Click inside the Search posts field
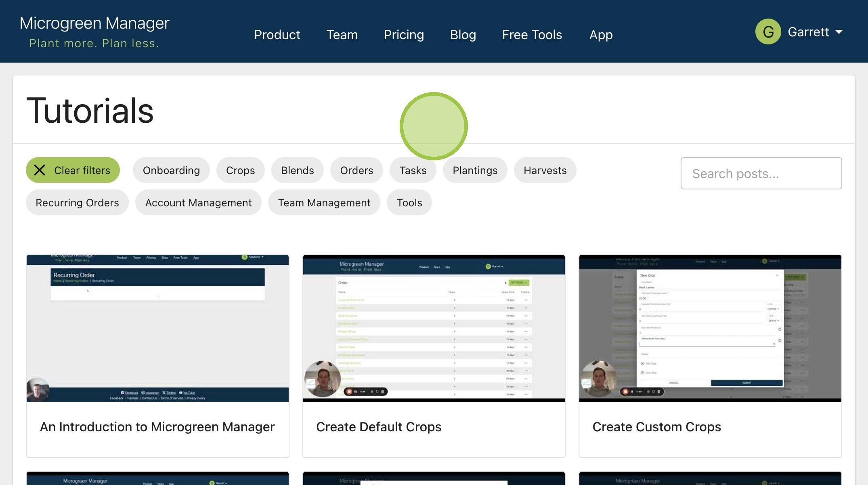Screen dimensions: 868x485 761,173
